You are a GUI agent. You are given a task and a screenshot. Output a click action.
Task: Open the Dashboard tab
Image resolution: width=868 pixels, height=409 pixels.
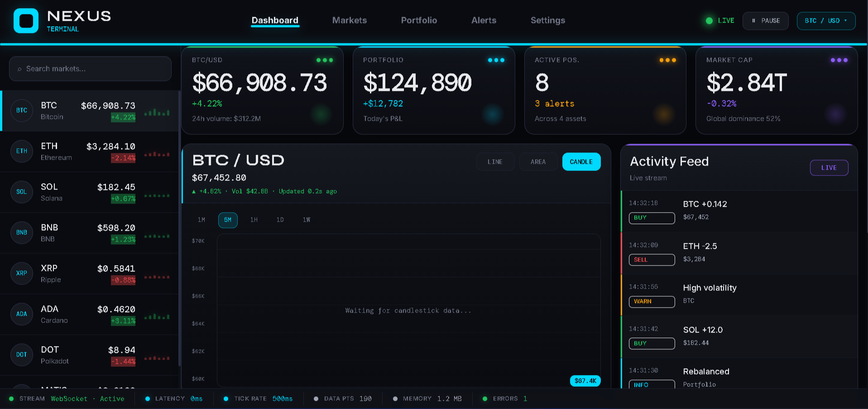point(275,20)
